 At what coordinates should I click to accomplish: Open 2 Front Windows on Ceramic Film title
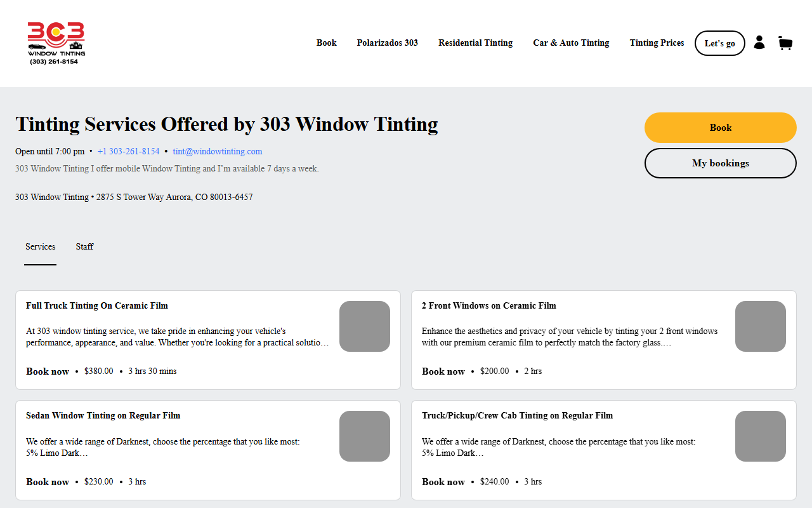[x=489, y=306]
